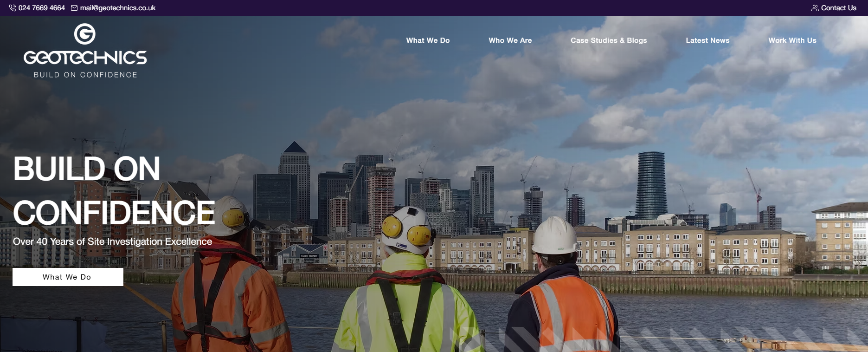868x352 pixels.
Task: Click the worker in yellow hi-vis jacket
Action: (406, 297)
